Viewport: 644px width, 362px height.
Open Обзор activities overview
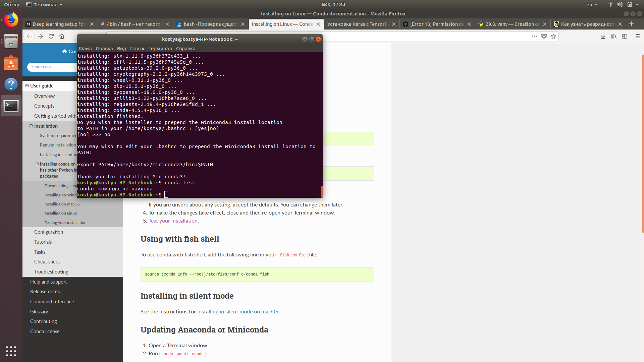click(x=12, y=4)
